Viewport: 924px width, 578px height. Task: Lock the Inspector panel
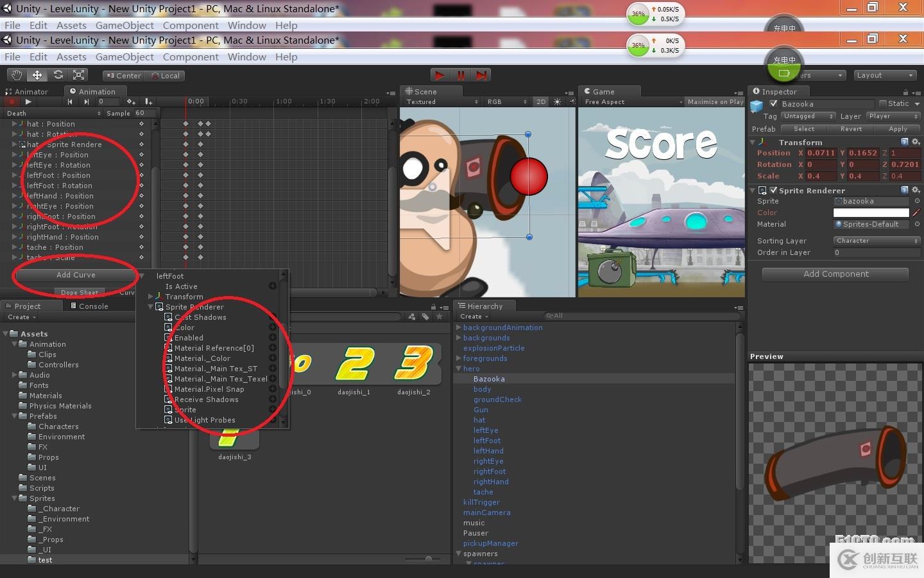(x=905, y=92)
